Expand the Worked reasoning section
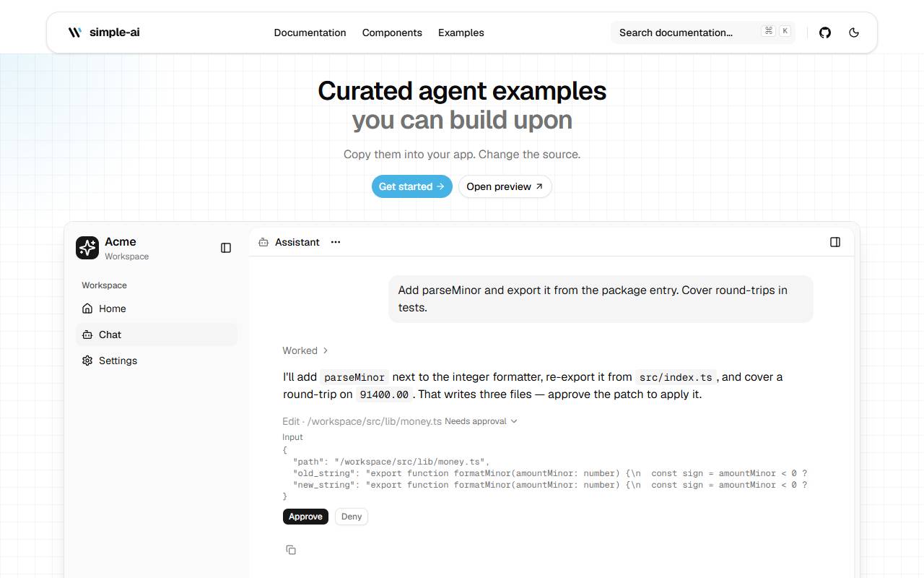This screenshot has width=924, height=578. (x=305, y=350)
